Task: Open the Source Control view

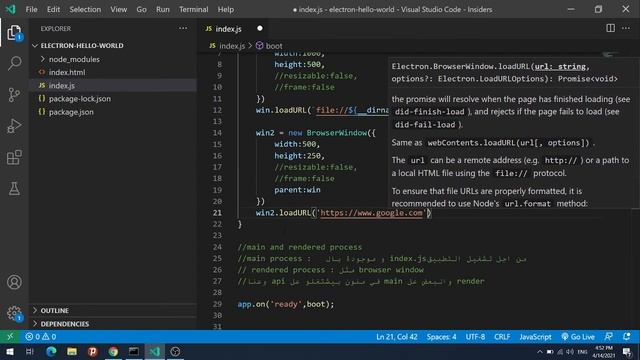Action: [14, 95]
